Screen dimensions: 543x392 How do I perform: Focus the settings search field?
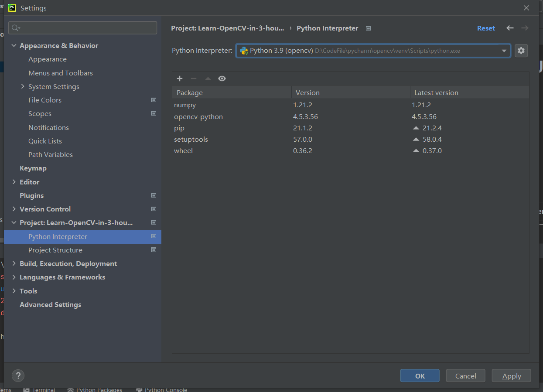[x=83, y=28]
